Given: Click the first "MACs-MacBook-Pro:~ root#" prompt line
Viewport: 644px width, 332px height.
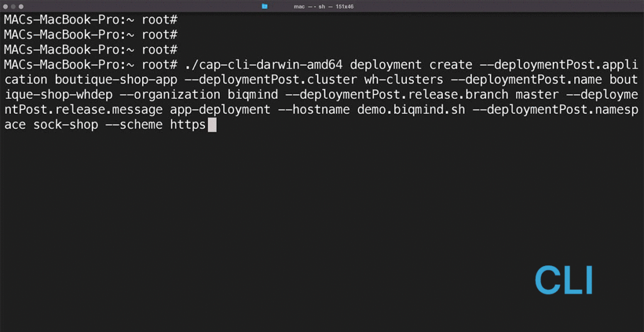Looking at the screenshot, I should tap(91, 19).
